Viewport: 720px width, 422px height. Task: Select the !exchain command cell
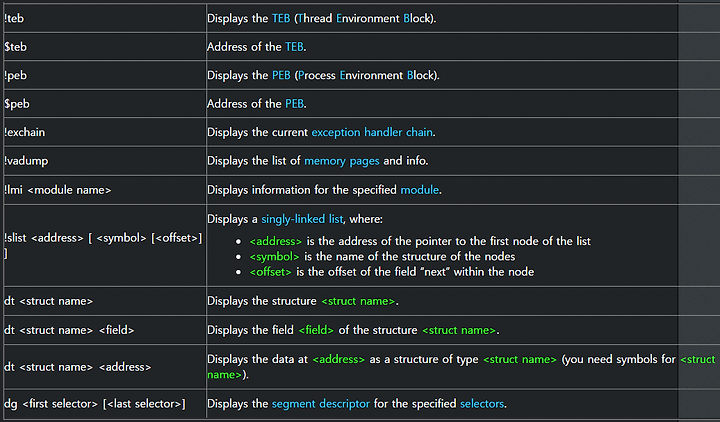click(105, 132)
